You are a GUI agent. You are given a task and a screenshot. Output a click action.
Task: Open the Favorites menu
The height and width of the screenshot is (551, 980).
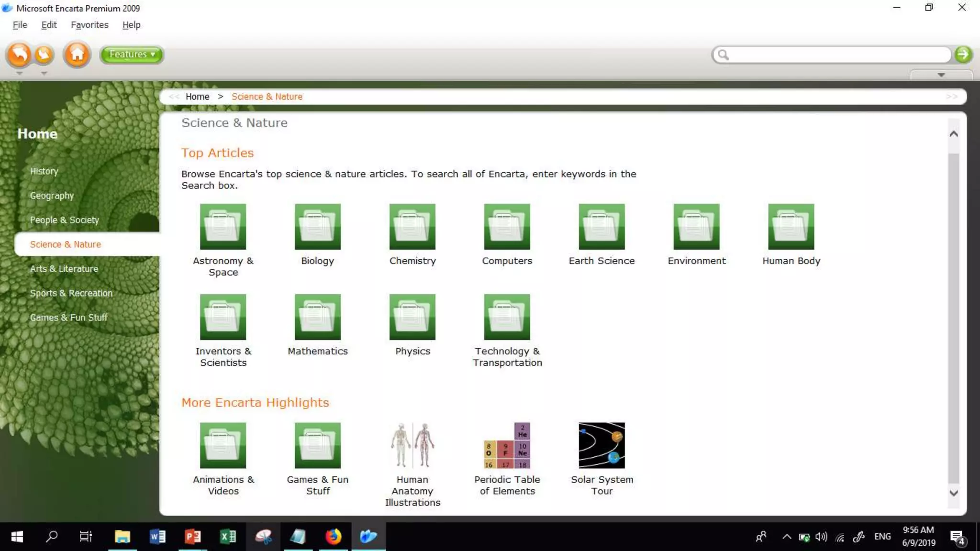[x=89, y=25]
